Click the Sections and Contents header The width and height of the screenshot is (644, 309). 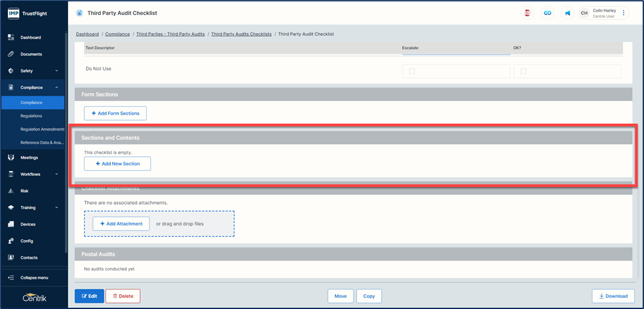pos(353,138)
